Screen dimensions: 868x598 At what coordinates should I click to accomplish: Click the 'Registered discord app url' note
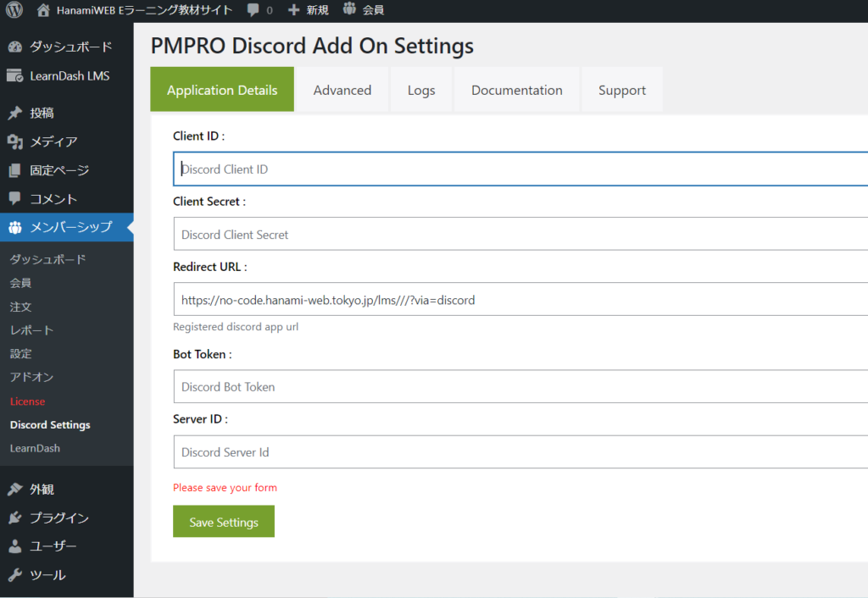point(236,326)
